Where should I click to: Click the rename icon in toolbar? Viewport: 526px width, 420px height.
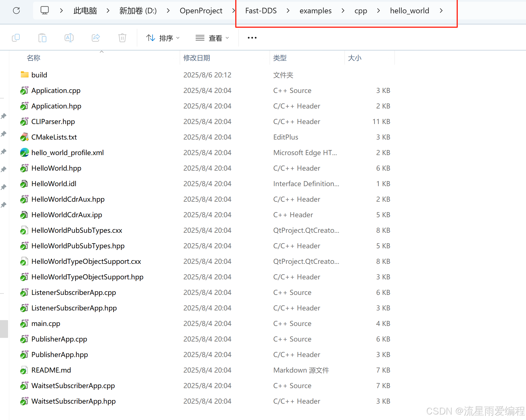(69, 38)
